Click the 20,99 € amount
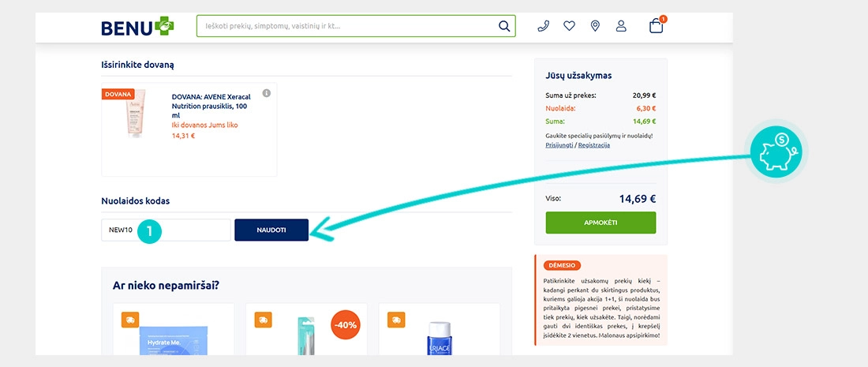This screenshot has width=868, height=367. (645, 95)
